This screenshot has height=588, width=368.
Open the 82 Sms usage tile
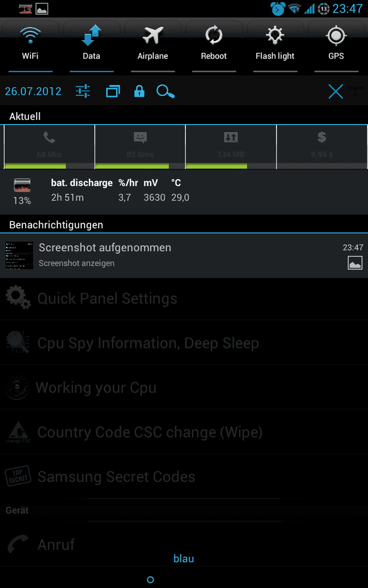[140, 147]
